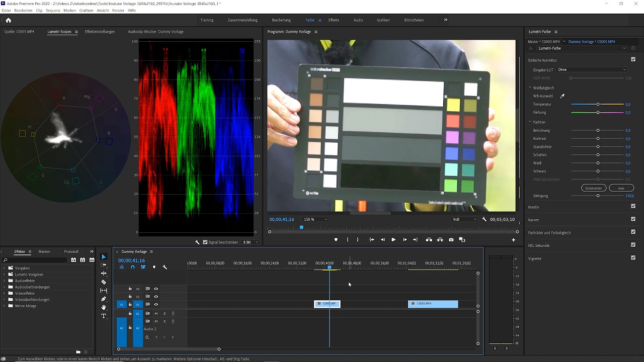Image resolution: width=644 pixels, height=362 pixels.
Task: Step back one frame
Action: (383, 240)
